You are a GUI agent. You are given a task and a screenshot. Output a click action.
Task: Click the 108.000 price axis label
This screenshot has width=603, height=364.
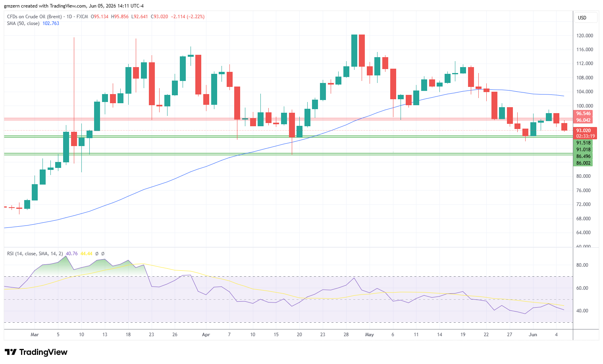pyautogui.click(x=585, y=78)
